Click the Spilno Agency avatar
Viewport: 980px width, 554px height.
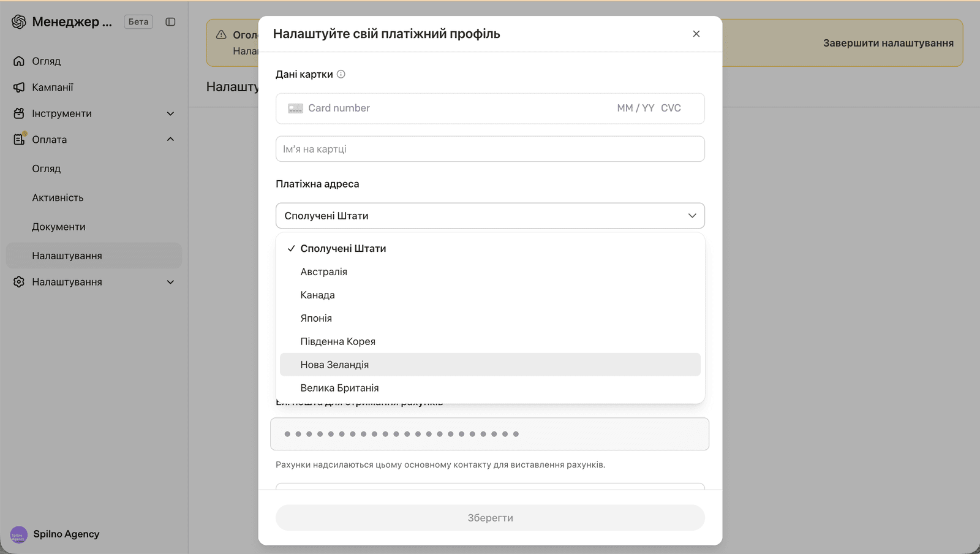click(19, 534)
